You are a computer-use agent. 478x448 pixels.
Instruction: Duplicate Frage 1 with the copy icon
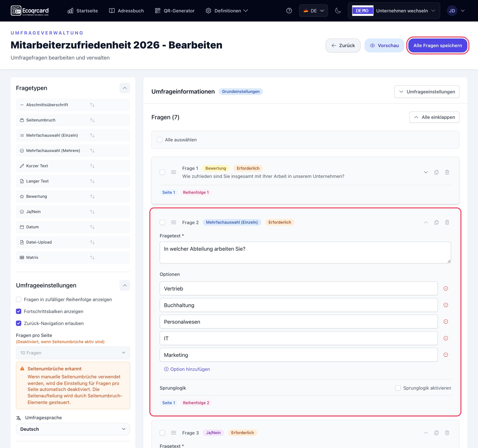pyautogui.click(x=436, y=172)
